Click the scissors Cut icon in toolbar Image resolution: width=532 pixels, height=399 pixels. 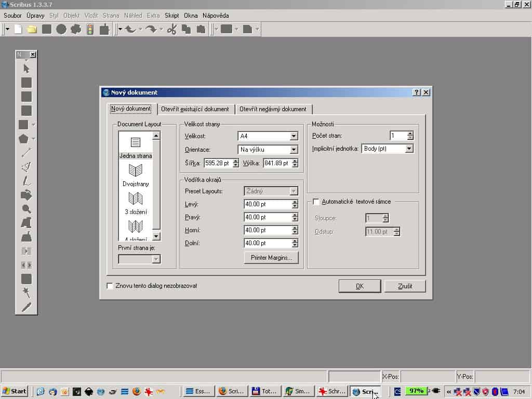172,29
